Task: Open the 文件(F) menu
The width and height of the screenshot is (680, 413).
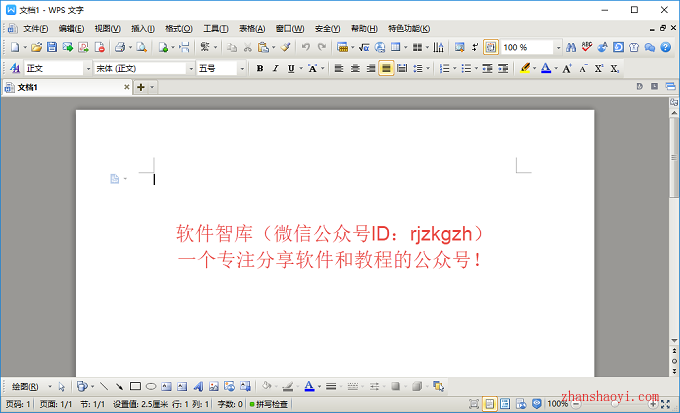Action: [x=36, y=29]
